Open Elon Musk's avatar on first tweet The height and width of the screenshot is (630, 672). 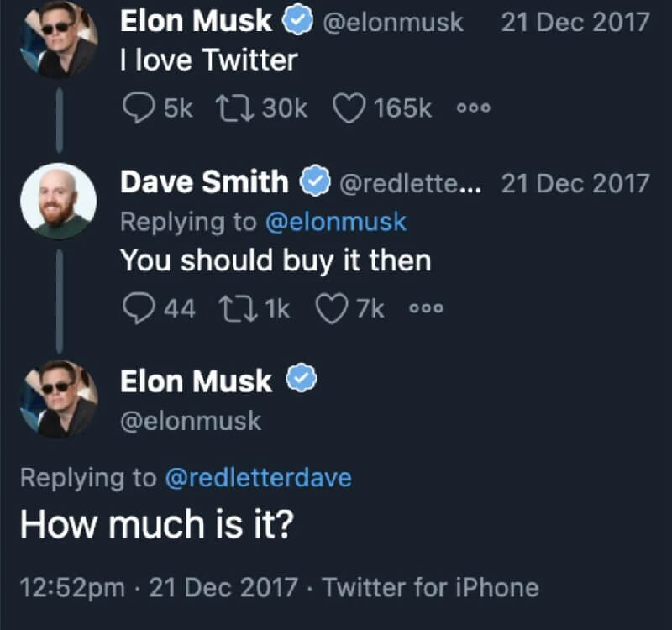point(57,36)
